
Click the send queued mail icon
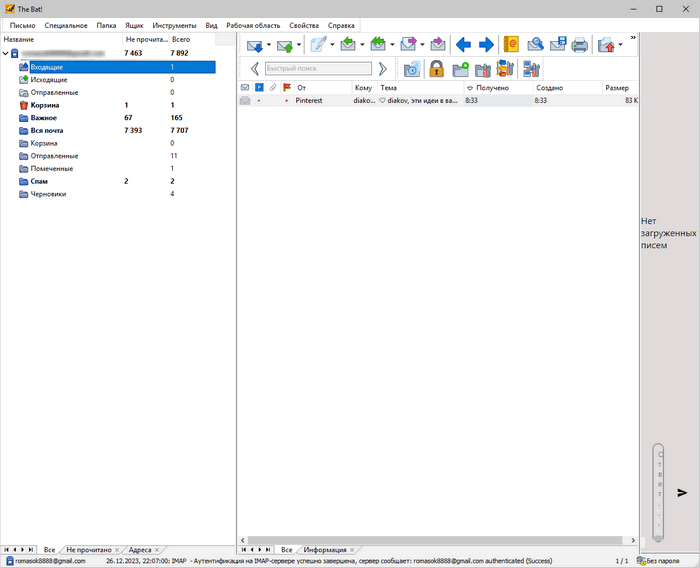[285, 45]
